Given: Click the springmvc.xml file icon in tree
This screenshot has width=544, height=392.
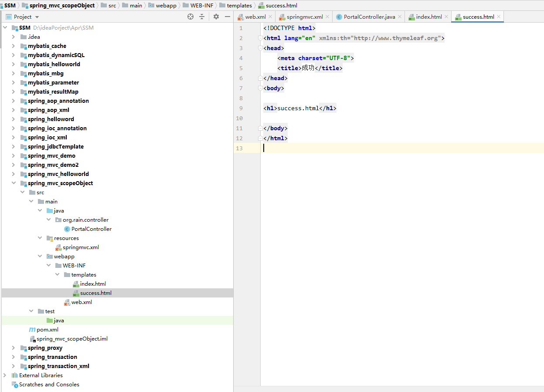Looking at the screenshot, I should tap(58, 247).
